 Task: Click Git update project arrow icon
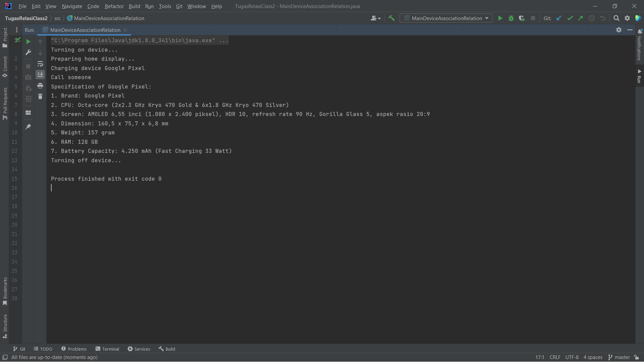[x=559, y=18]
